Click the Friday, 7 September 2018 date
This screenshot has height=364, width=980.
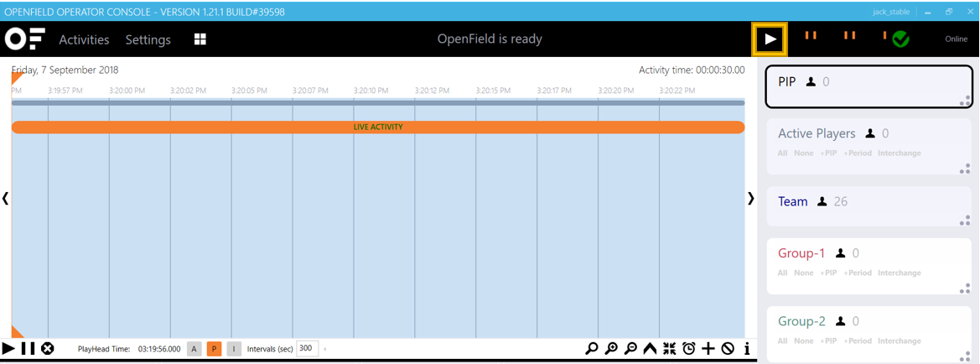coord(65,70)
